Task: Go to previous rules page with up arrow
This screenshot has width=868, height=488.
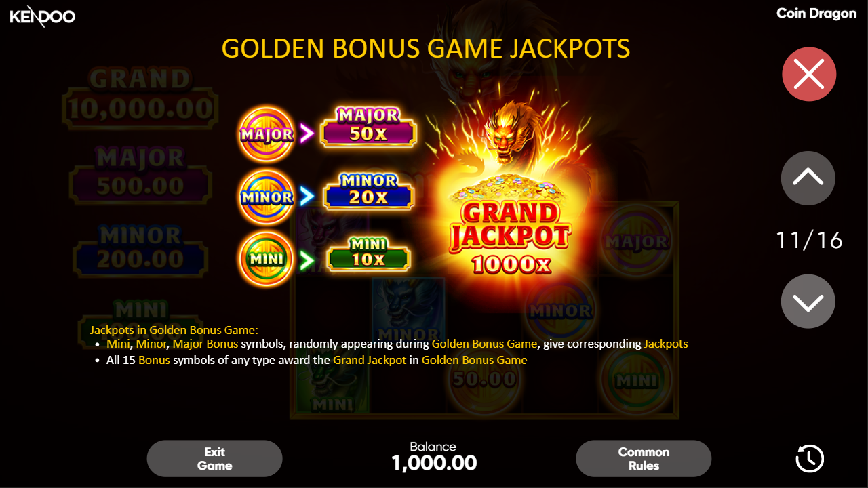Action: (808, 178)
